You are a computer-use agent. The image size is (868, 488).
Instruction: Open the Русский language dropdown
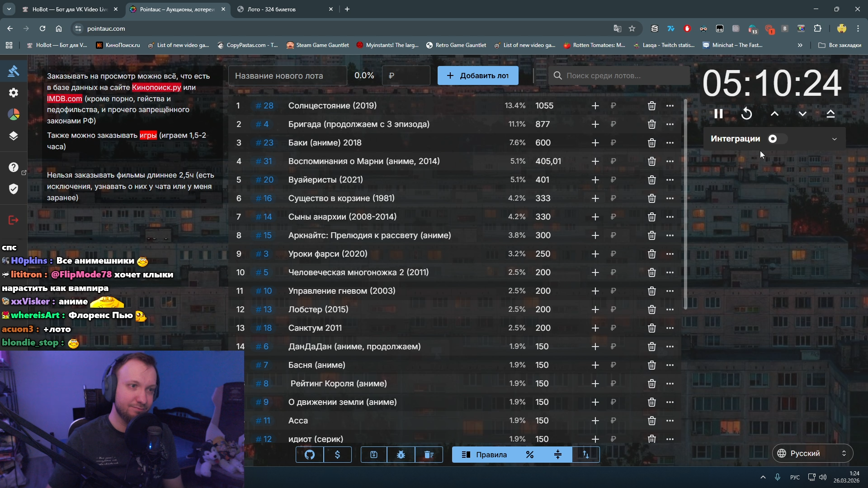pyautogui.click(x=812, y=453)
